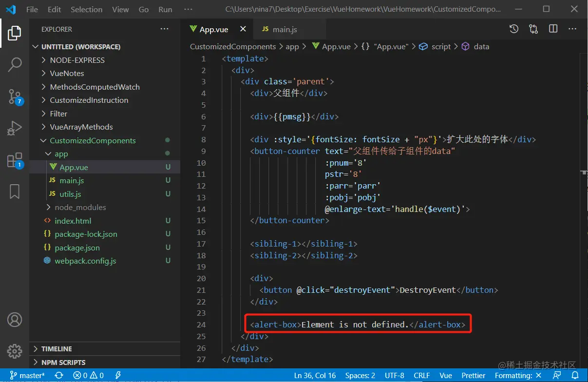Image resolution: width=588 pixels, height=382 pixels.
Task: Toggle the Formatting status bar item
Action: [518, 376]
